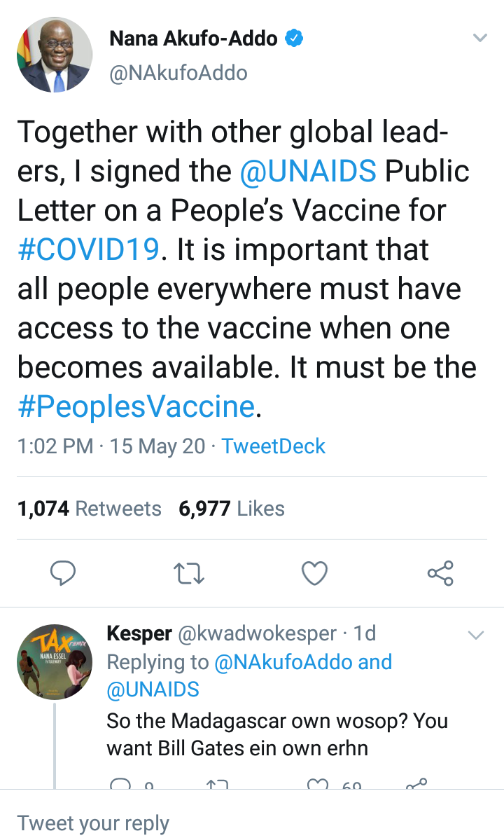View the 1,074 Retweets list

pos(89,509)
